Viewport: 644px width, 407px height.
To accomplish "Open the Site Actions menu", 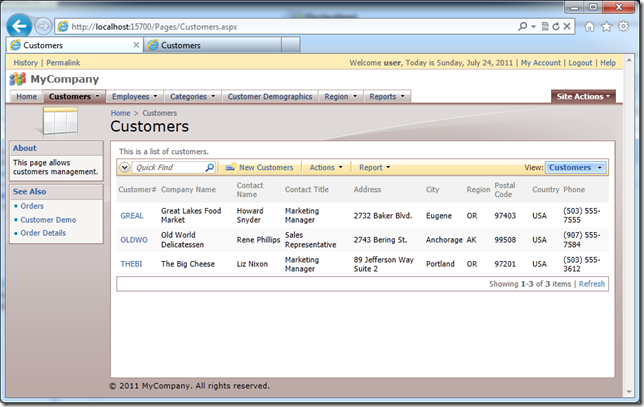I will coord(584,97).
